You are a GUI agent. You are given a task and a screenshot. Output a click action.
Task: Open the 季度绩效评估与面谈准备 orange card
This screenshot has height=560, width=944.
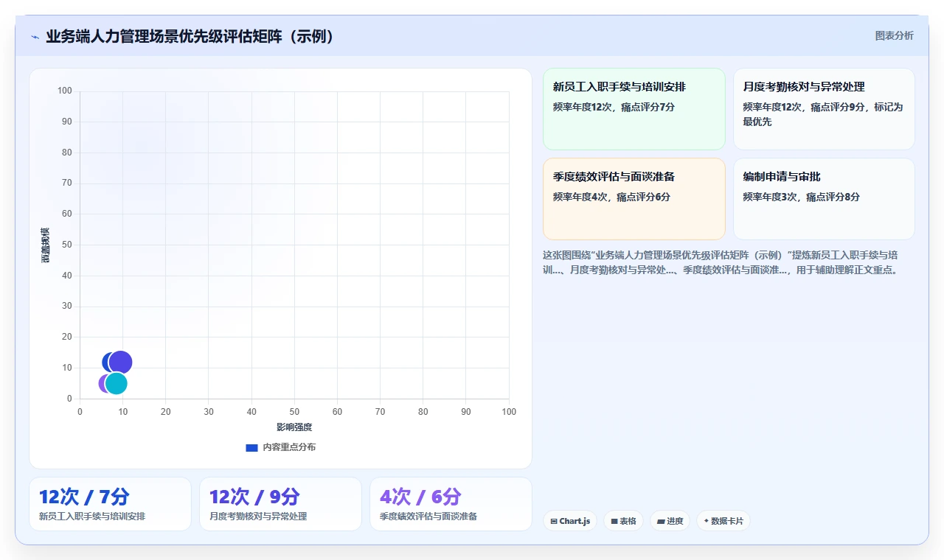[x=634, y=199]
